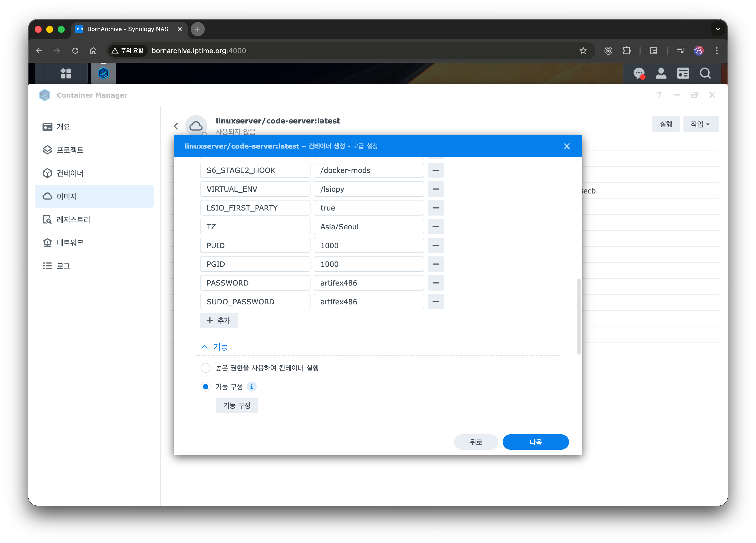756x543 pixels.
Task: Collapse the 기능 section chevron
Action: click(x=204, y=347)
